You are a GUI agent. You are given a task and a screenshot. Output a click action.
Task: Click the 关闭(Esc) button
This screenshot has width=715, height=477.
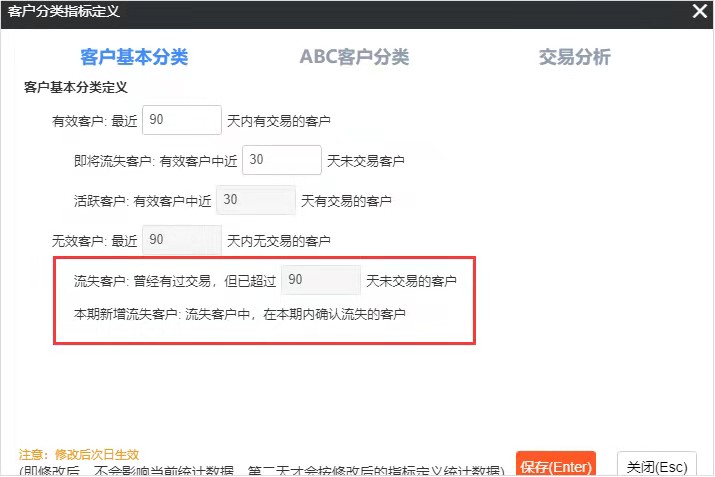tap(656, 466)
